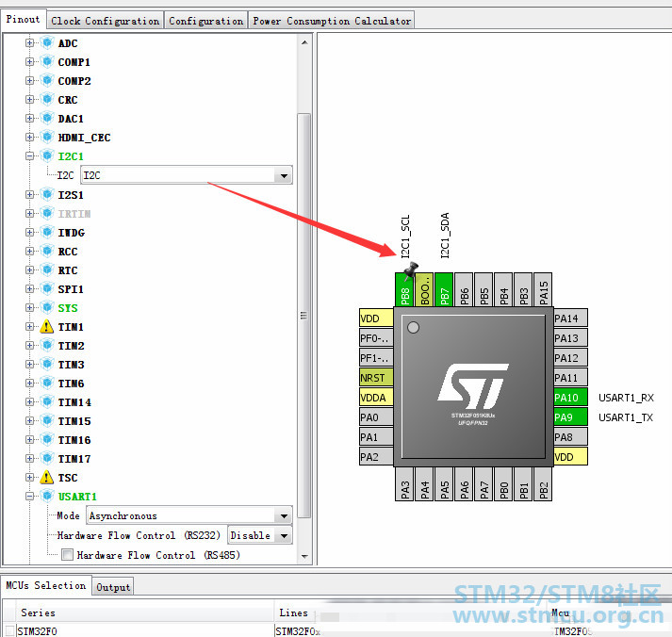
Task: Select the grayed IRTIM tree label
Action: coord(74,213)
